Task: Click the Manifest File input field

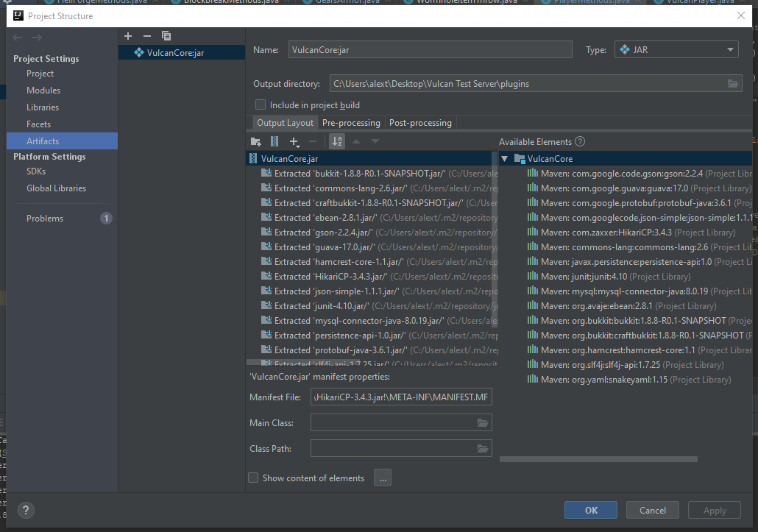Action: pos(401,397)
